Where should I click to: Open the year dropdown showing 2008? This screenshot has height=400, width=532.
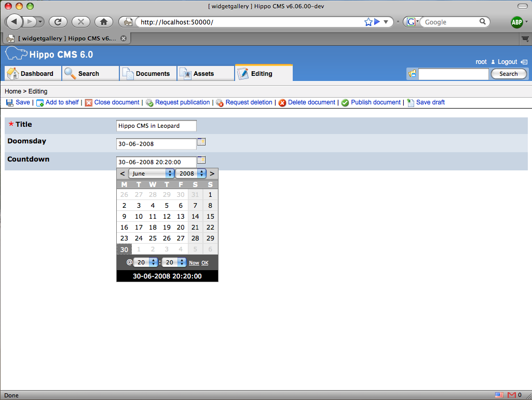190,174
